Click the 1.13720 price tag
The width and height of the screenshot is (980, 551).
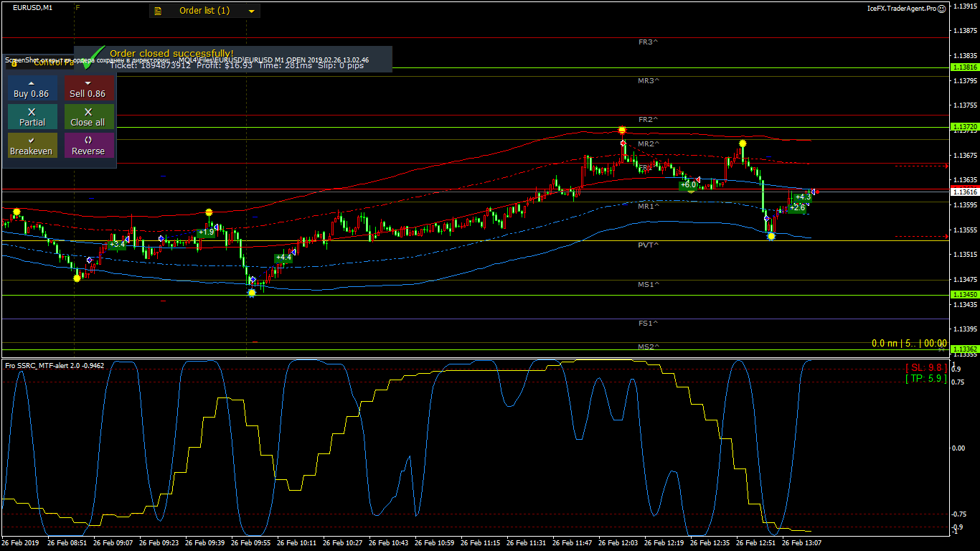coord(964,127)
